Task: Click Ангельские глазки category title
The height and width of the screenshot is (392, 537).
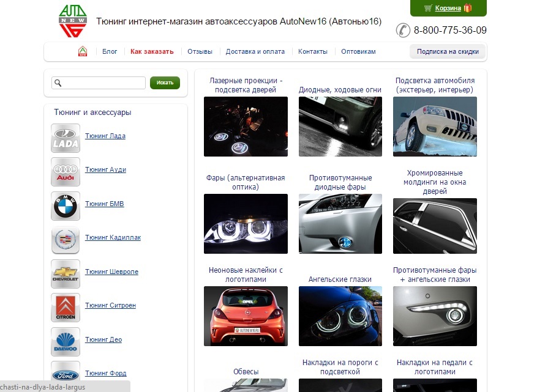Action: (340, 279)
